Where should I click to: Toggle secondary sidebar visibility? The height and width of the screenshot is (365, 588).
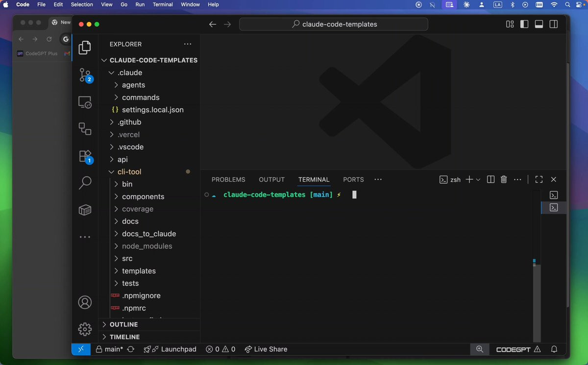click(x=554, y=24)
